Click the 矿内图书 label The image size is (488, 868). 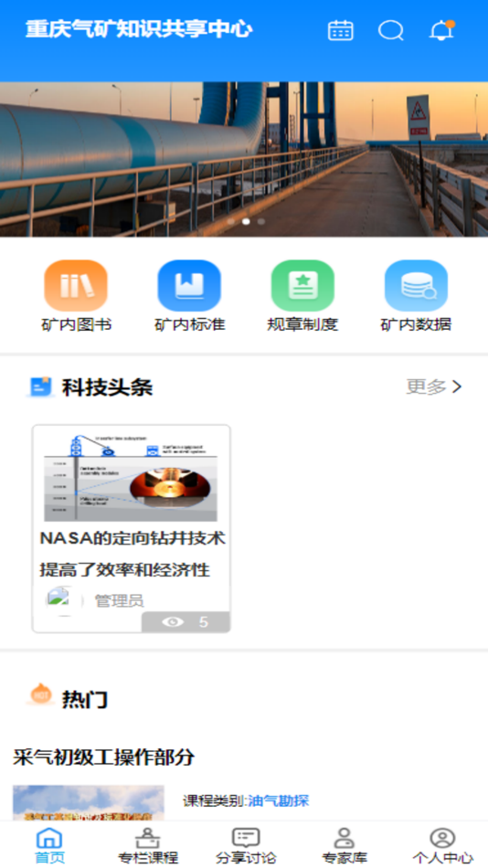[77, 324]
